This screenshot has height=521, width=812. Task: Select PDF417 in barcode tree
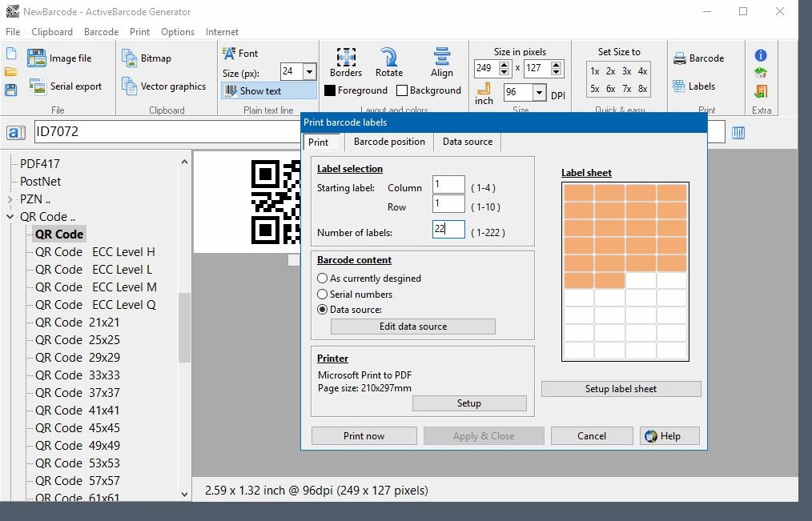coord(40,164)
